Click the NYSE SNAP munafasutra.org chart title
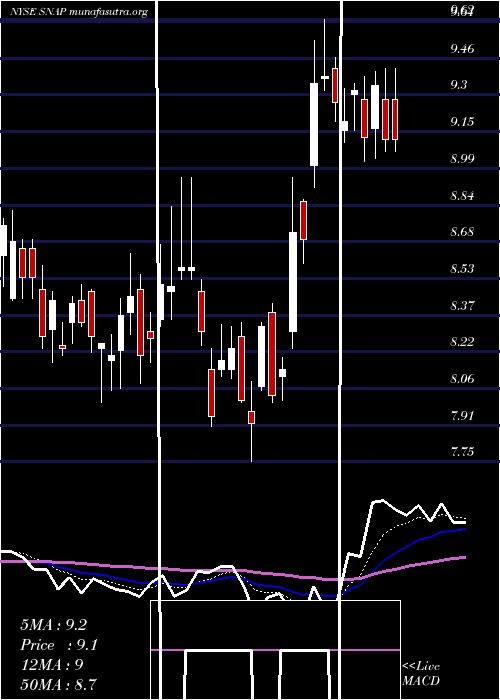500x700 pixels. pyautogui.click(x=79, y=12)
